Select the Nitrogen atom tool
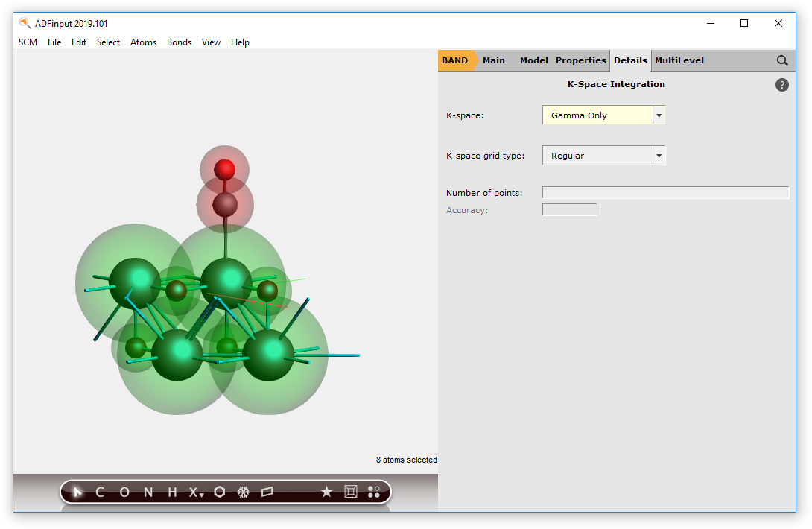 148,492
